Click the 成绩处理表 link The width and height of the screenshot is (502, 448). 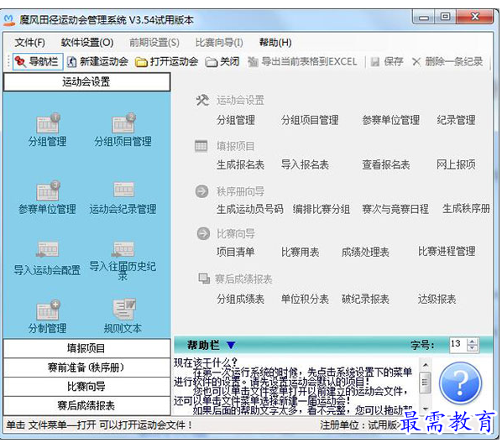coord(365,253)
